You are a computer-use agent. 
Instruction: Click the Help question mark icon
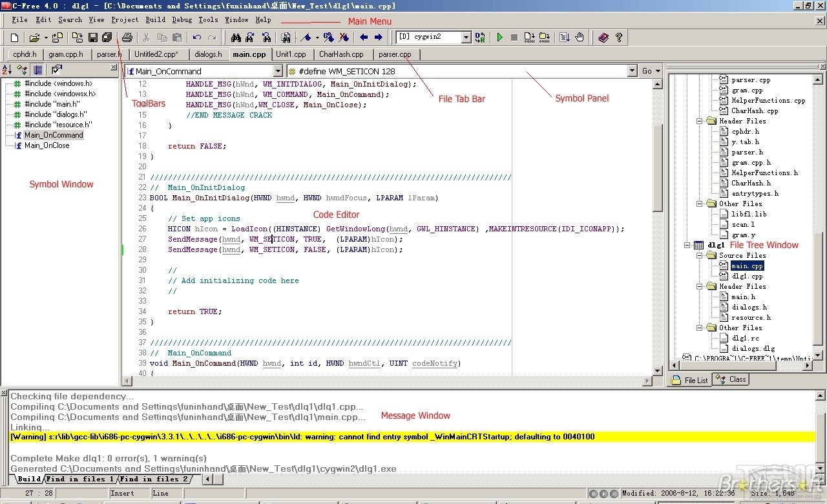point(619,37)
